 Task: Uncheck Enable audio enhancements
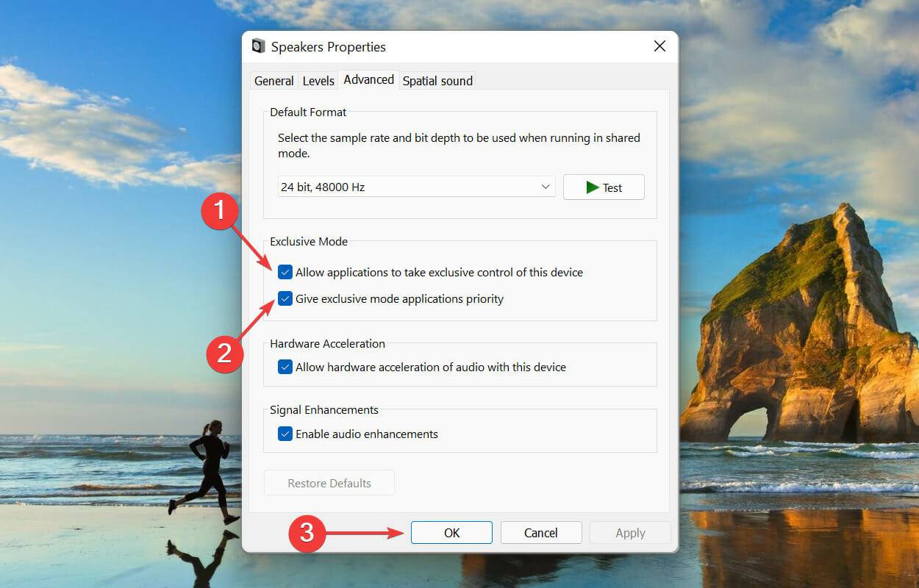click(x=285, y=434)
